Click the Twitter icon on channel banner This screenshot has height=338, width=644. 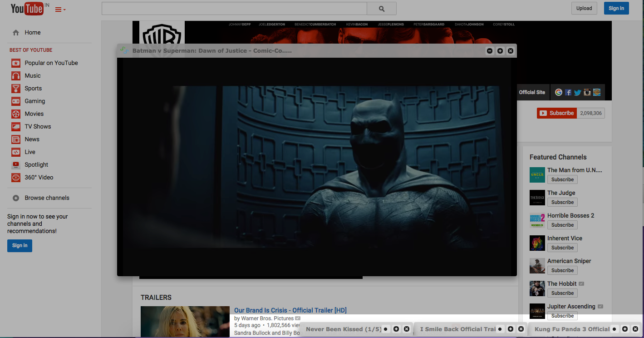click(578, 92)
